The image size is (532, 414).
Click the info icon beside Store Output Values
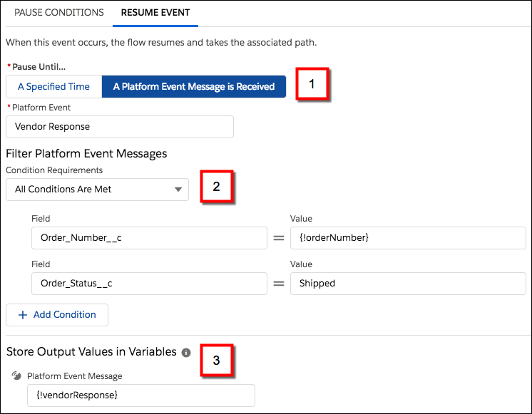(186, 353)
